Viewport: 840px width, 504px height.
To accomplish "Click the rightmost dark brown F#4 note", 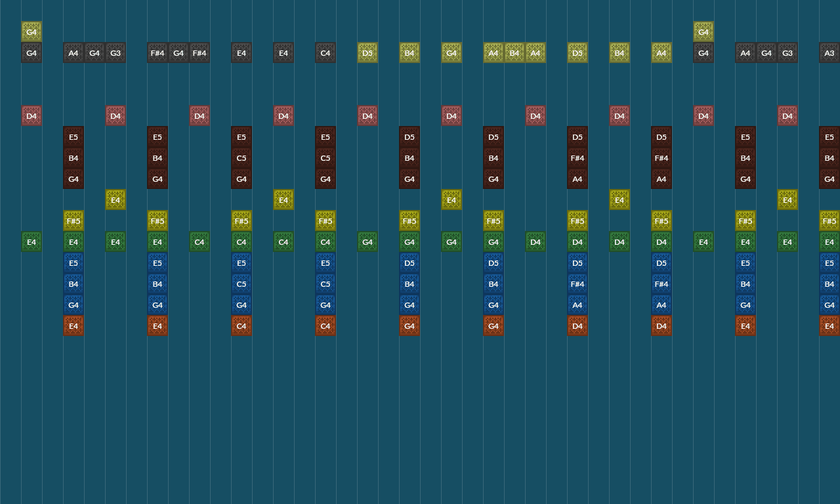I will pyautogui.click(x=661, y=157).
